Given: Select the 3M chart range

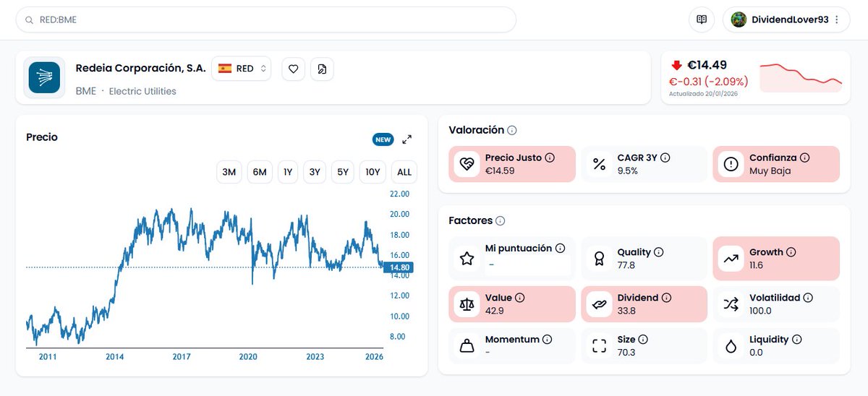Looking at the screenshot, I should click(x=229, y=172).
